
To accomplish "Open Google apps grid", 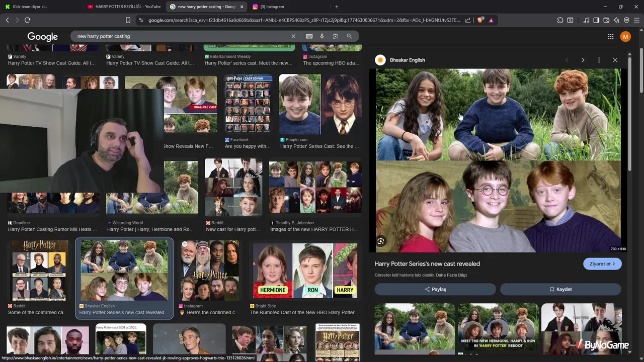I will pyautogui.click(x=610, y=37).
